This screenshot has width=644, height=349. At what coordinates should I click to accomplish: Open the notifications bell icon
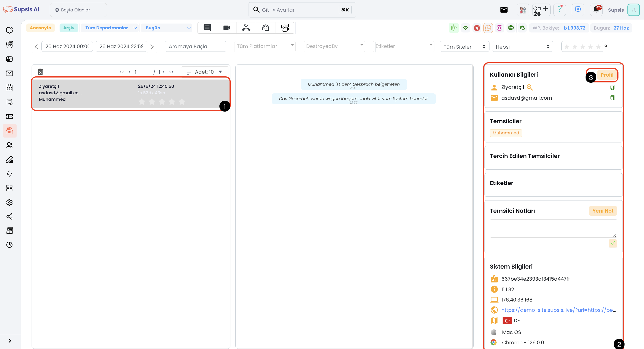pyautogui.click(x=596, y=10)
